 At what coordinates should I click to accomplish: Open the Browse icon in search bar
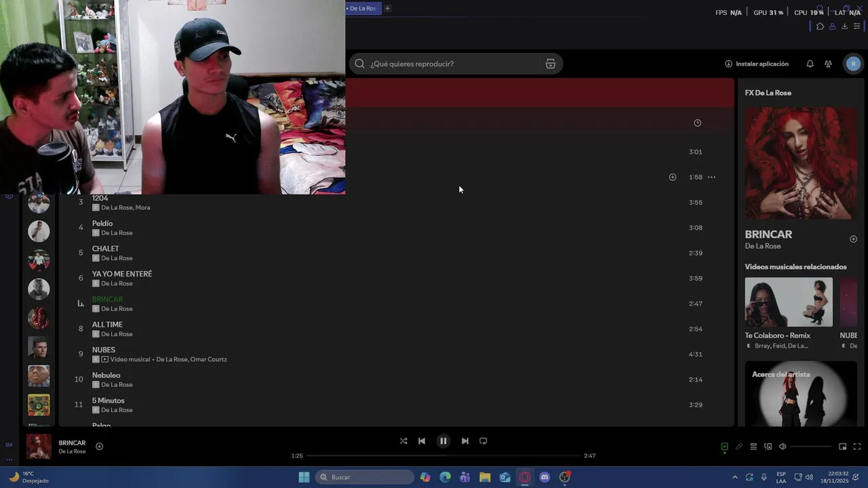pyautogui.click(x=551, y=64)
